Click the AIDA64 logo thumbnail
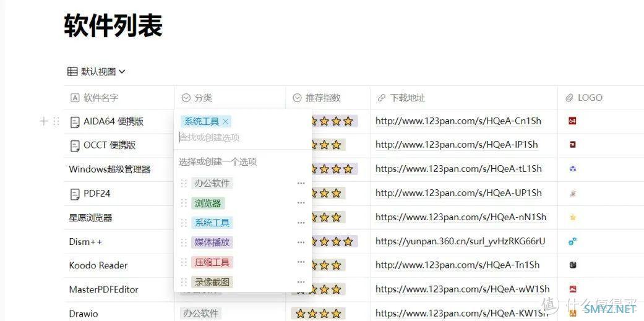Screen dimensions: 644x321 pyautogui.click(x=572, y=121)
